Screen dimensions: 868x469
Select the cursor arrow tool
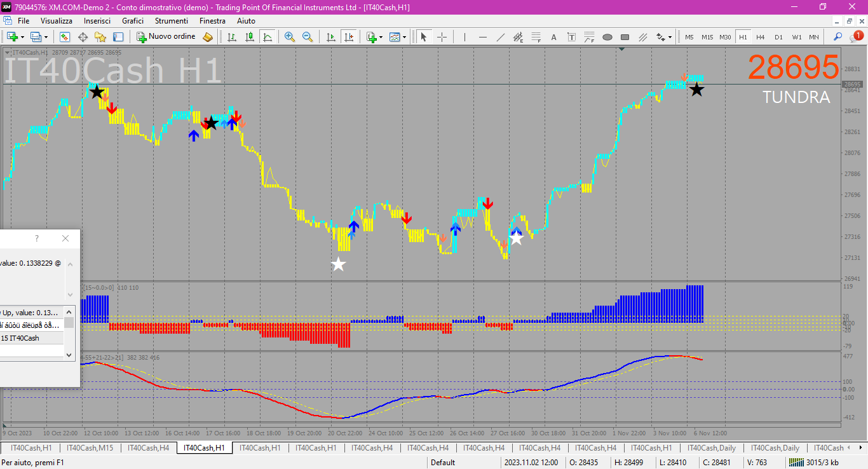[x=424, y=37]
